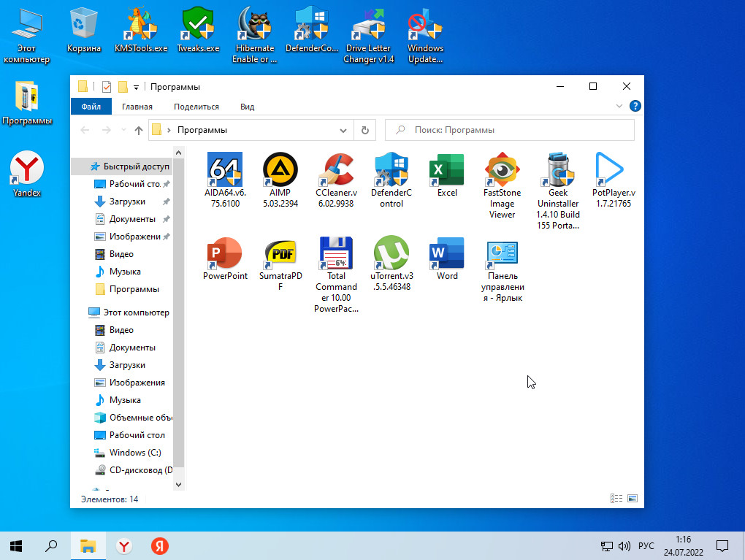Open the Файл ribbon tab
This screenshot has height=560, width=745.
point(91,107)
